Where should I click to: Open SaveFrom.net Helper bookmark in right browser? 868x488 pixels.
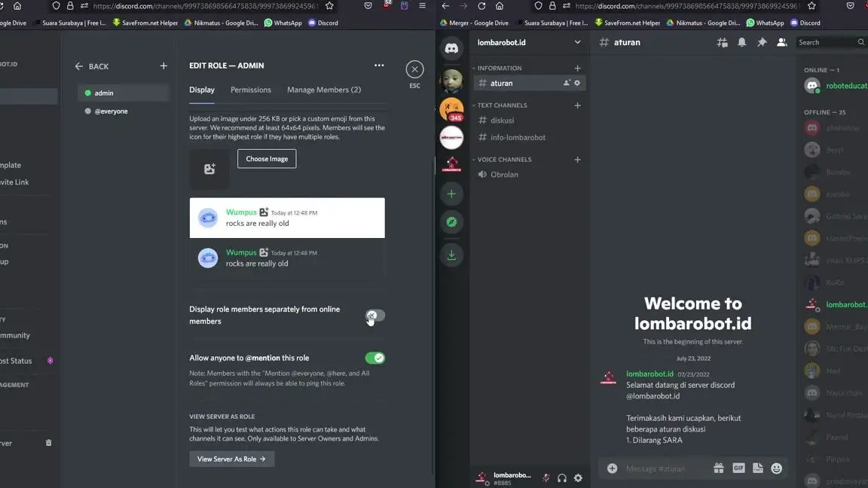[627, 23]
